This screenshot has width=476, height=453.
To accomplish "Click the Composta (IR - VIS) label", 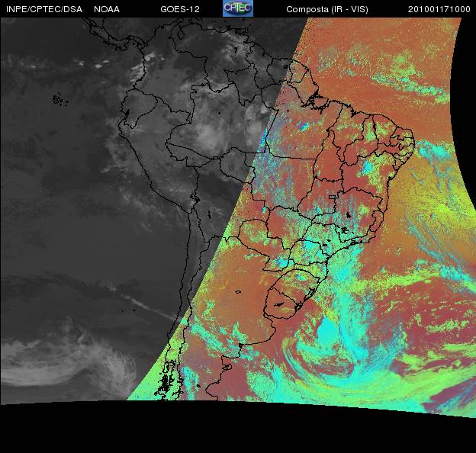I will (327, 10).
